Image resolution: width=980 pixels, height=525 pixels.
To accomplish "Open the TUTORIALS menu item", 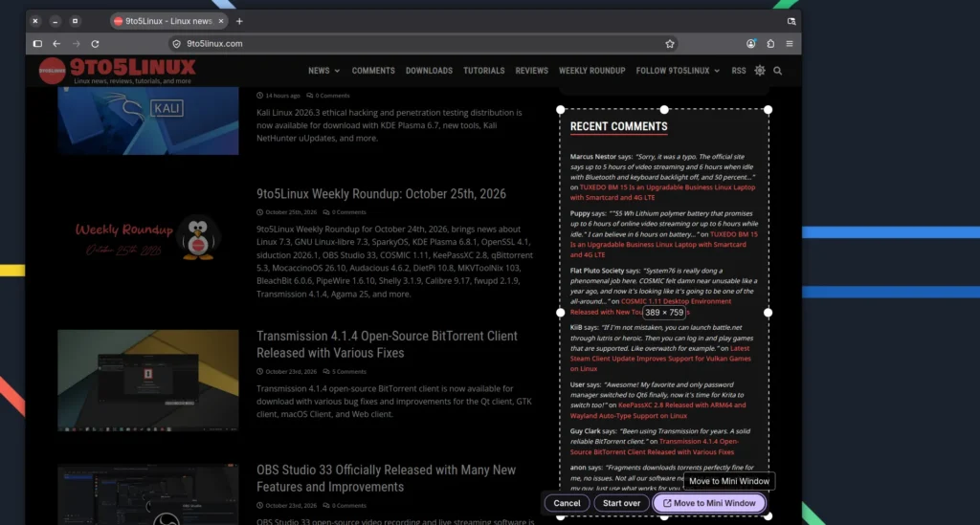I will (x=483, y=71).
